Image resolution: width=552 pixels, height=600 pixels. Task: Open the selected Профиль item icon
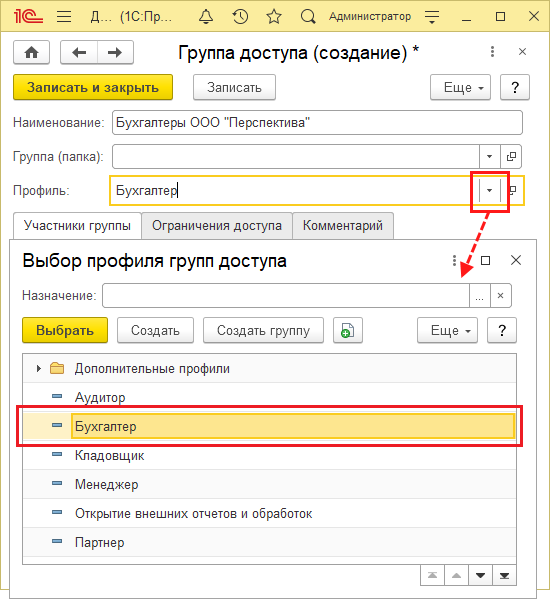513,190
